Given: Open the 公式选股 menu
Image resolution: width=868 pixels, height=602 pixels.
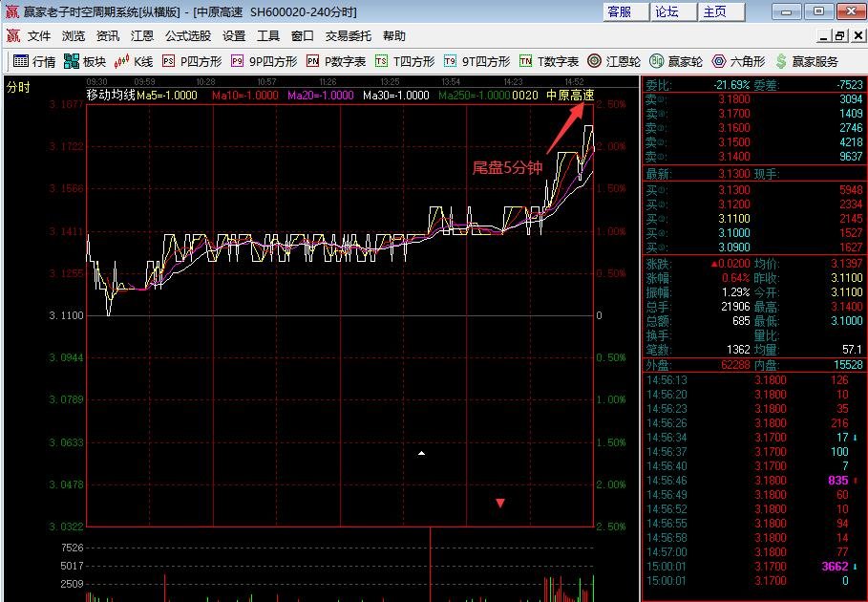Looking at the screenshot, I should point(188,36).
